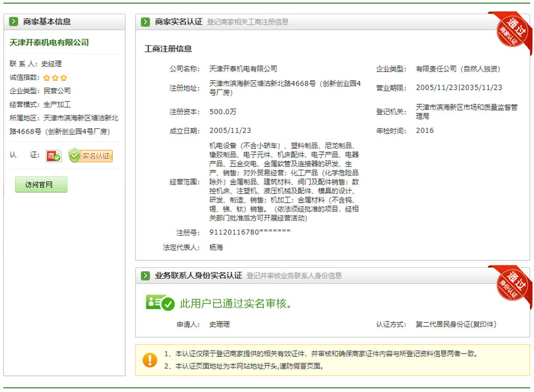Screen dimensions: 534x392
Task: Click the red 通过 商家认证 stamp
Action: pyautogui.click(x=511, y=33)
